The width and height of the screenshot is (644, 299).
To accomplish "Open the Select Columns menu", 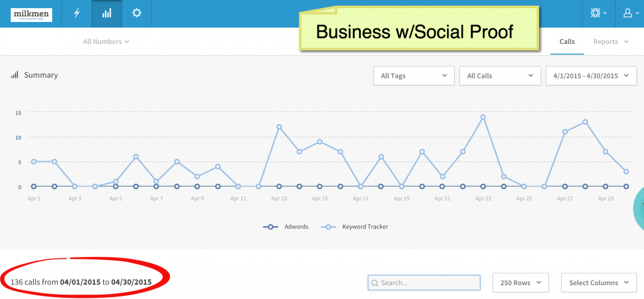I will click(x=599, y=283).
